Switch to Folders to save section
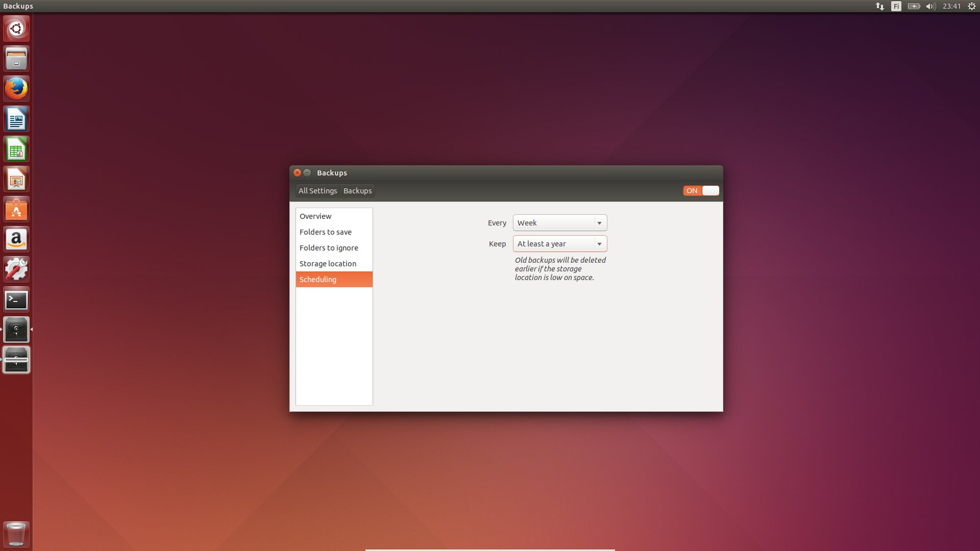980x551 pixels. pyautogui.click(x=334, y=232)
